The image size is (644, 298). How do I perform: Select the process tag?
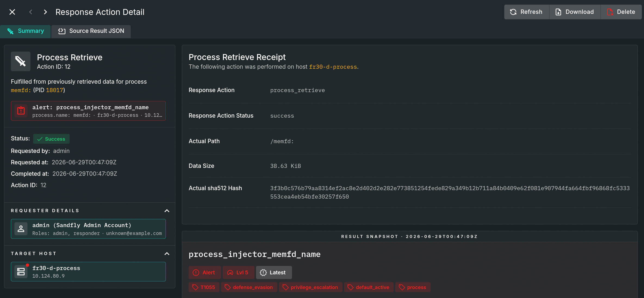[x=413, y=287]
